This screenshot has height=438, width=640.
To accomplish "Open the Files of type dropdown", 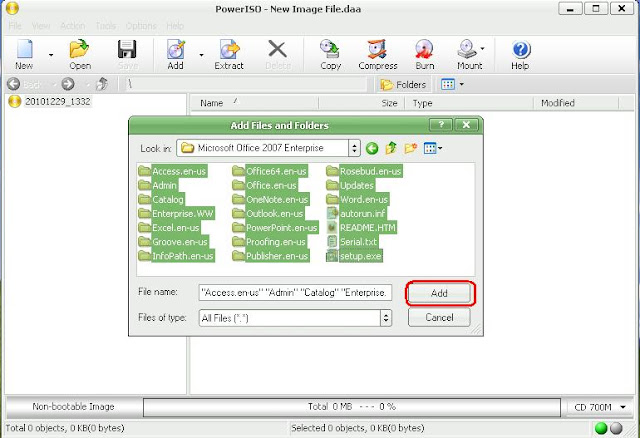I will click(295, 318).
